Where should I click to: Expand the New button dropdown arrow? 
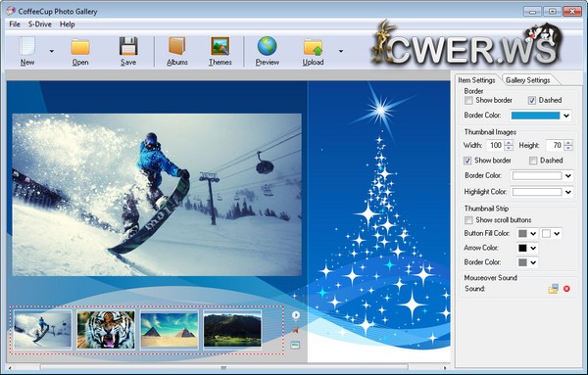point(51,51)
